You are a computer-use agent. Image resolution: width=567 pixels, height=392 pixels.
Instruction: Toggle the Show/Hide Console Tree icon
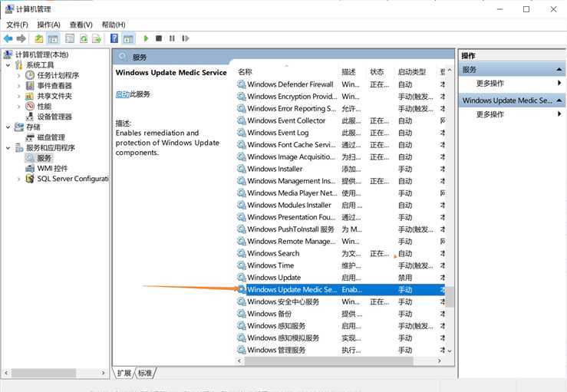click(x=53, y=38)
